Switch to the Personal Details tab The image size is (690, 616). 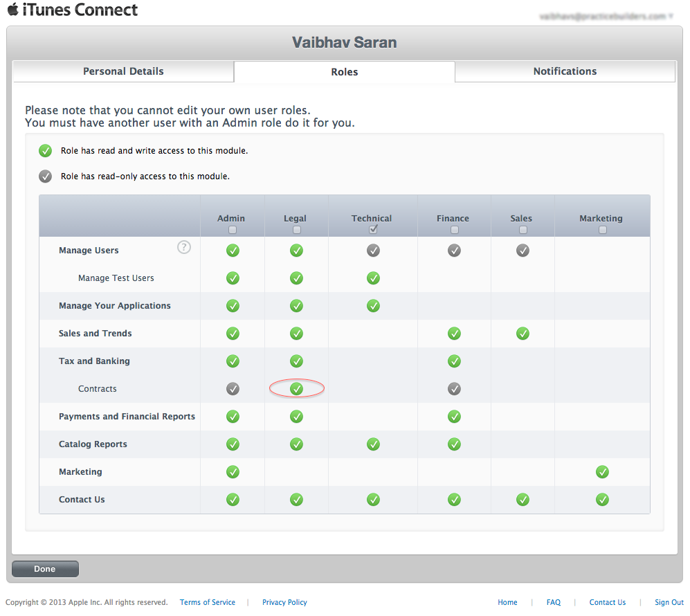pos(123,71)
